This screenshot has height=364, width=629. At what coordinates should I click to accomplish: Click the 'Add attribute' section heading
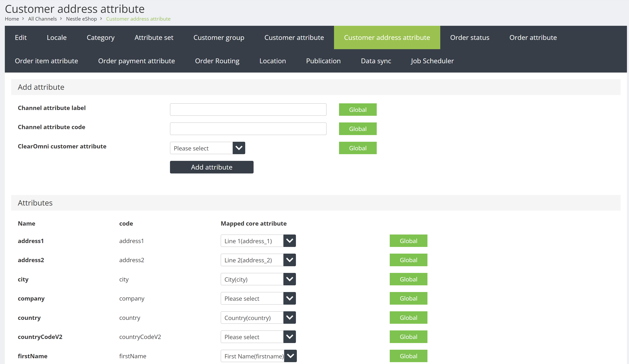pos(41,87)
